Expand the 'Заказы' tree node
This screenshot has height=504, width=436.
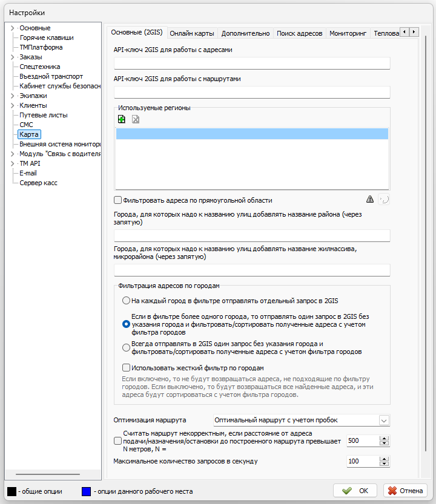pos(12,57)
